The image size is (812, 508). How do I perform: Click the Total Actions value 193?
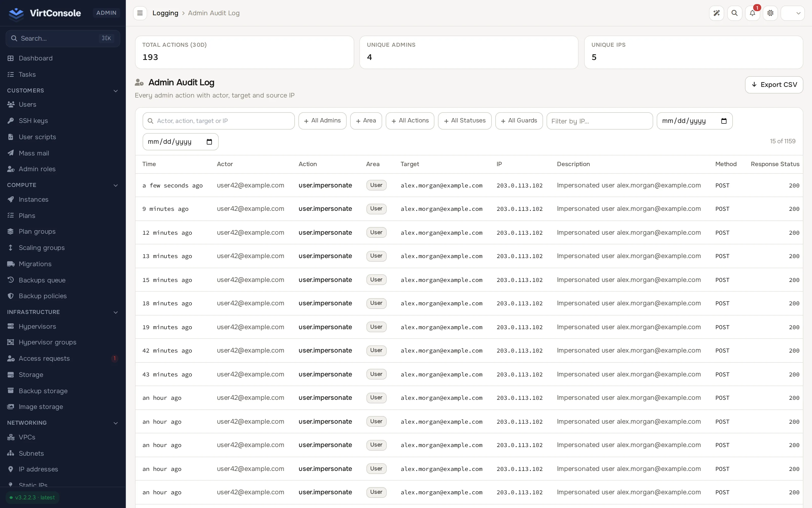click(150, 57)
